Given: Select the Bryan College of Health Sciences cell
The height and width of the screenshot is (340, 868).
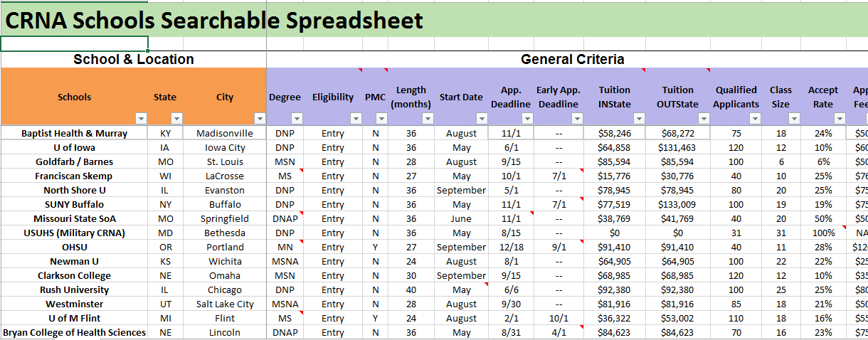Looking at the screenshot, I should pos(74,332).
